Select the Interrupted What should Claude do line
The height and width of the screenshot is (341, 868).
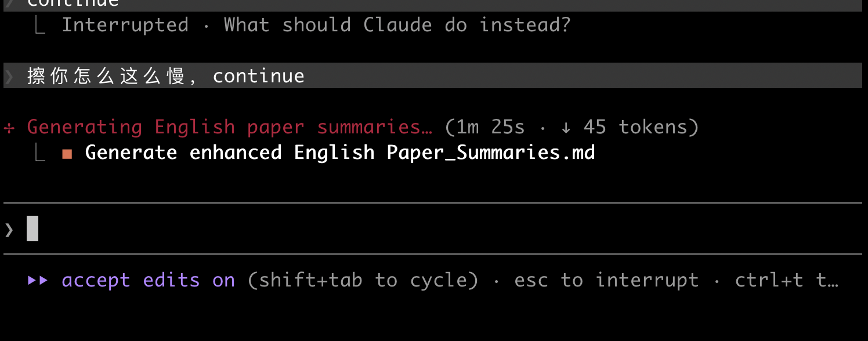(x=316, y=25)
